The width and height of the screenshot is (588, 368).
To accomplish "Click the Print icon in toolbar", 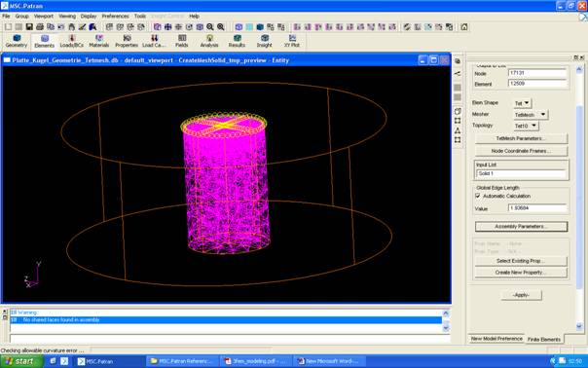I will pyautogui.click(x=40, y=27).
